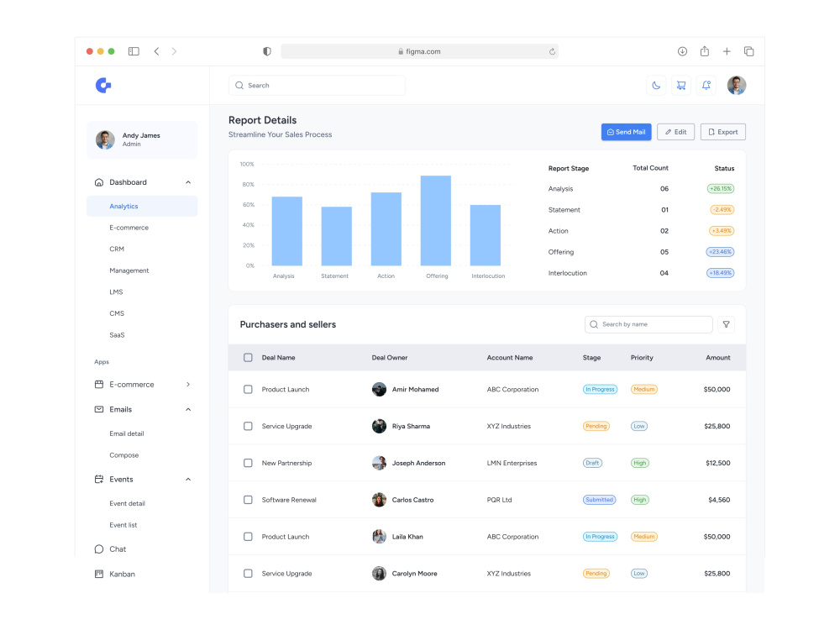Screen dimensions: 840x630
Task: Click the Deal Owner column header
Action: (x=390, y=357)
